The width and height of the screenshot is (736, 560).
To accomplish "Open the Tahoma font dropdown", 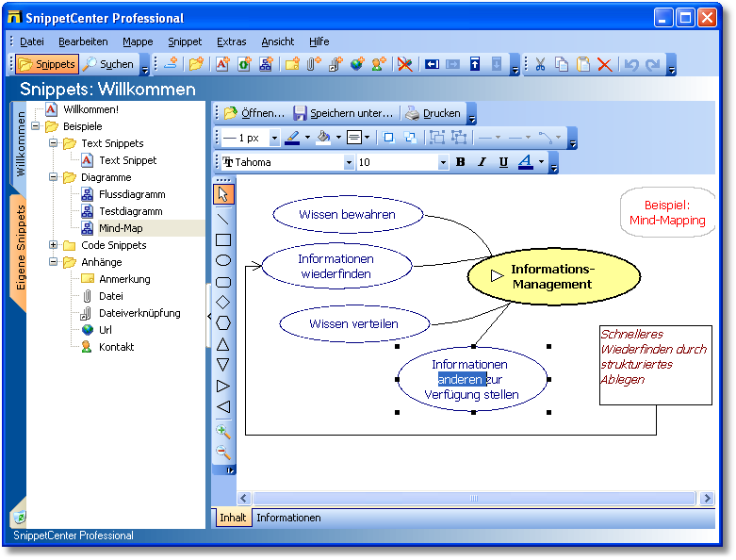I will [x=349, y=162].
